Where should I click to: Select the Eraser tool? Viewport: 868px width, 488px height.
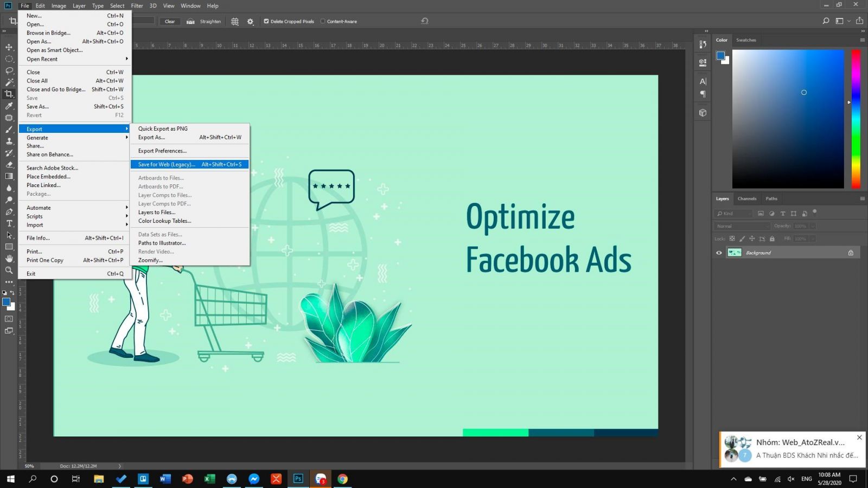click(x=9, y=164)
